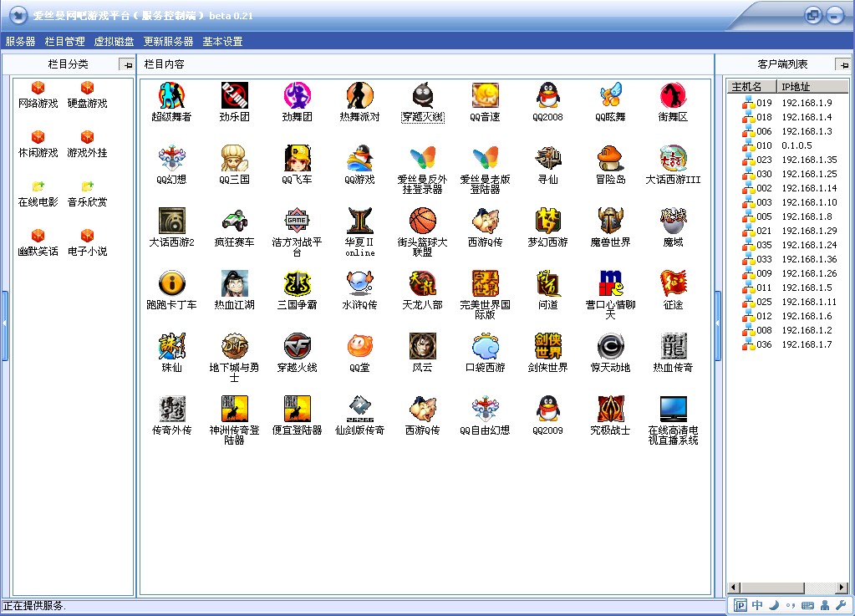Collapse the right client panel splitter

[719, 325]
